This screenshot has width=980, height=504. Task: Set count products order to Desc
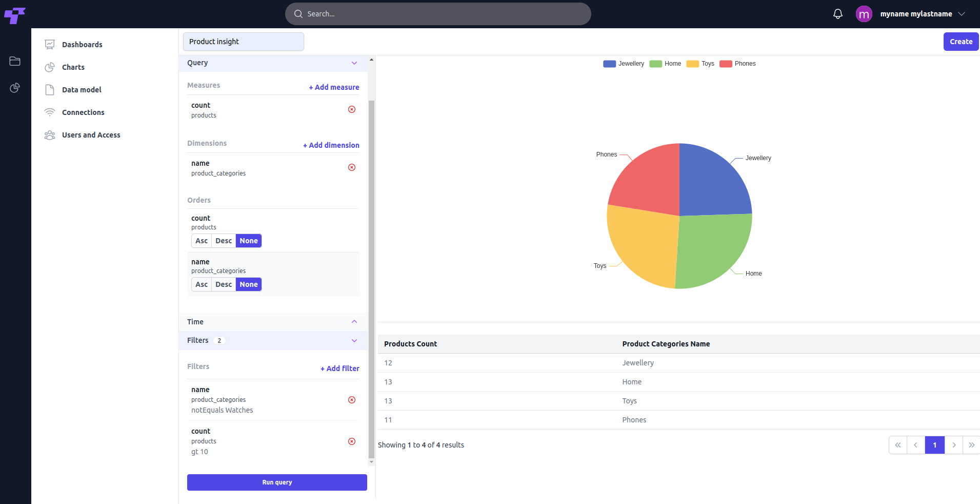(224, 241)
